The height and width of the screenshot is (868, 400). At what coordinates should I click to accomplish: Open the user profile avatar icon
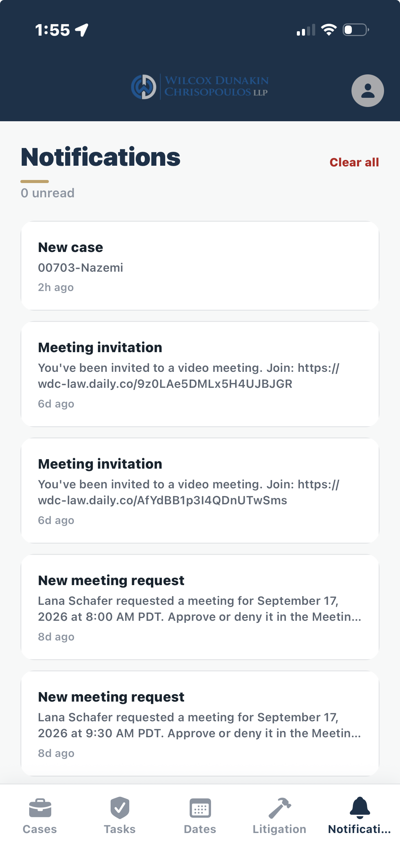[367, 91]
